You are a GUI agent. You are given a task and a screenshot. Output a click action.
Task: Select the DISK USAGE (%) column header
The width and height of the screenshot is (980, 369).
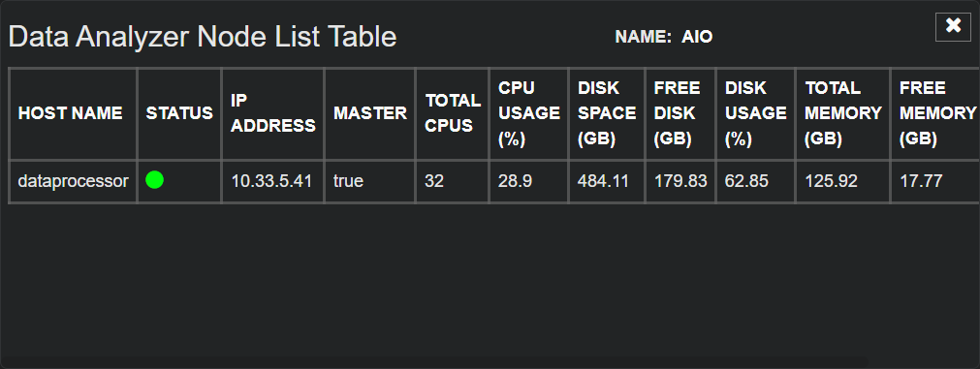(x=756, y=113)
